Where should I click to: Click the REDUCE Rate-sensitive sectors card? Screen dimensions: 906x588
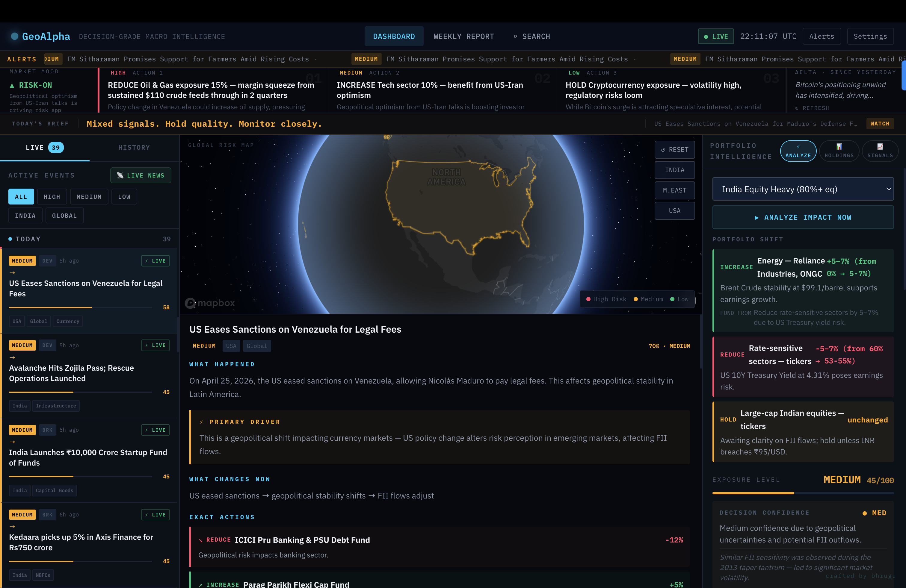point(803,367)
